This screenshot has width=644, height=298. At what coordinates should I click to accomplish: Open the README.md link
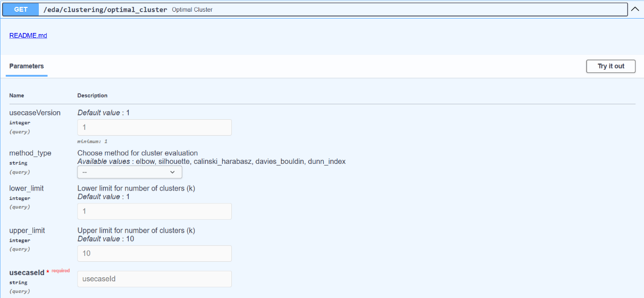tap(28, 36)
